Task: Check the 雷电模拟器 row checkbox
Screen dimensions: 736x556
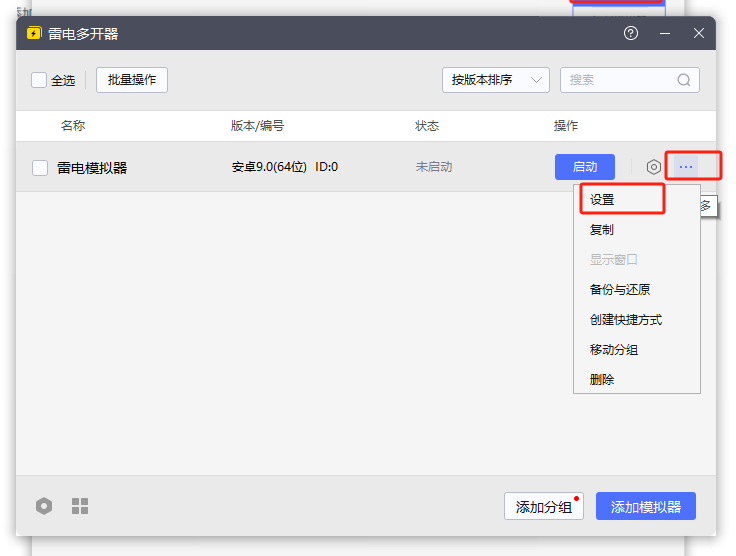Action: point(40,168)
